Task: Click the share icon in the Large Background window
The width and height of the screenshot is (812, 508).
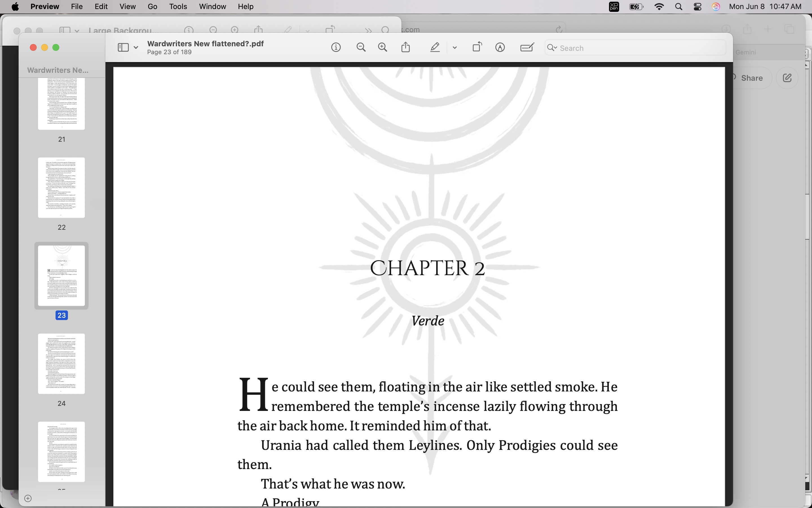Action: [258, 30]
